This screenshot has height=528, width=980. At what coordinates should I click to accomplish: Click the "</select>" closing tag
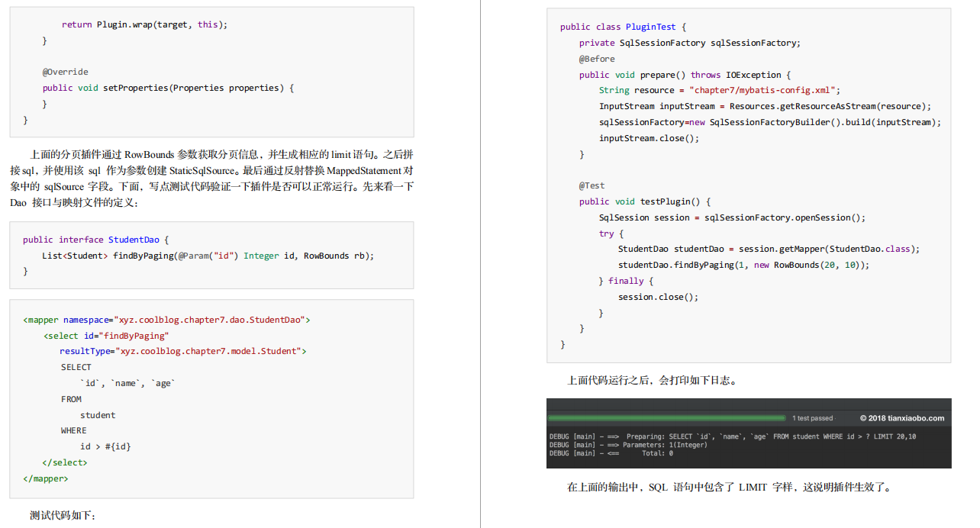click(x=66, y=462)
